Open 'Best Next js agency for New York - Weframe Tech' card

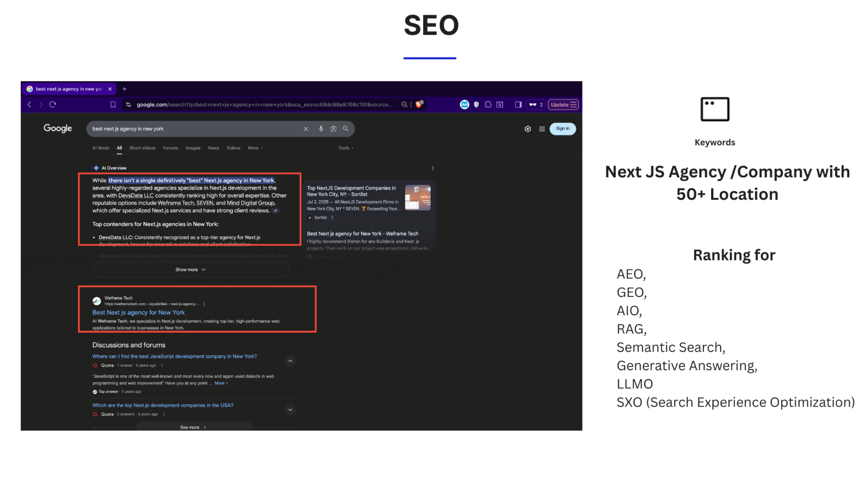click(362, 234)
